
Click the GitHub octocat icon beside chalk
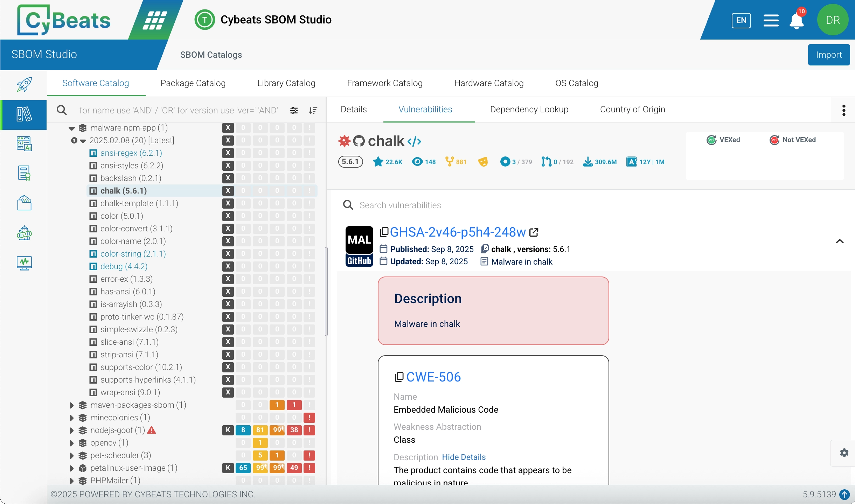(359, 141)
